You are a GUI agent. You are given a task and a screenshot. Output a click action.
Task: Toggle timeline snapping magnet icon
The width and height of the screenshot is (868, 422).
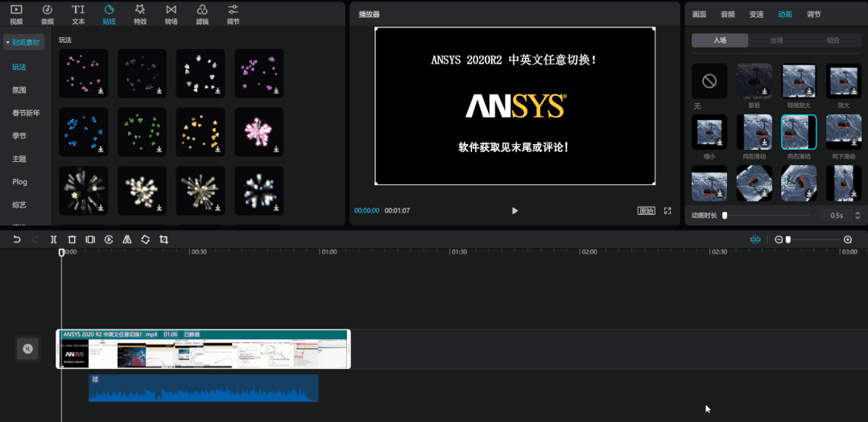[x=754, y=239]
